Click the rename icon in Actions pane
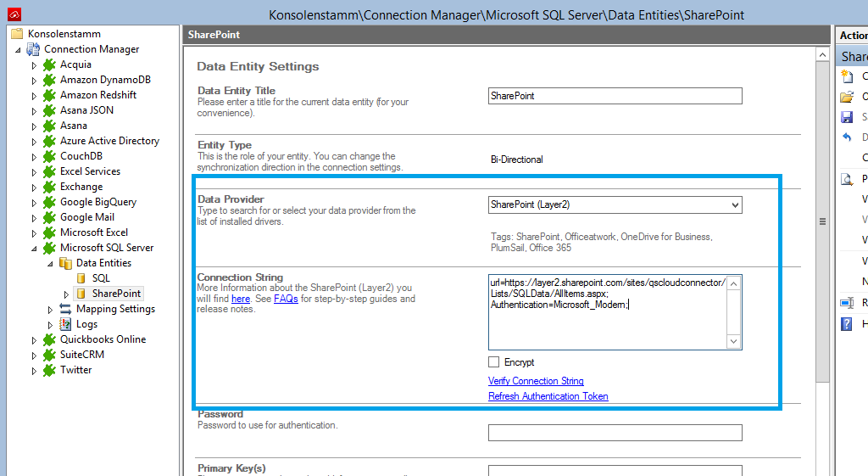868x476 pixels. 847,303
